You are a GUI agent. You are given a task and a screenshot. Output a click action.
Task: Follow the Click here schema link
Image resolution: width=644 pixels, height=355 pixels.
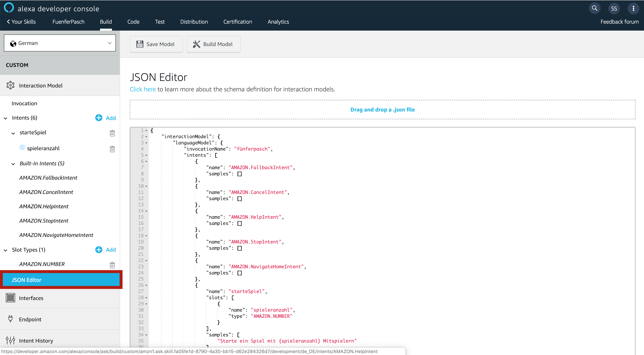(x=143, y=89)
